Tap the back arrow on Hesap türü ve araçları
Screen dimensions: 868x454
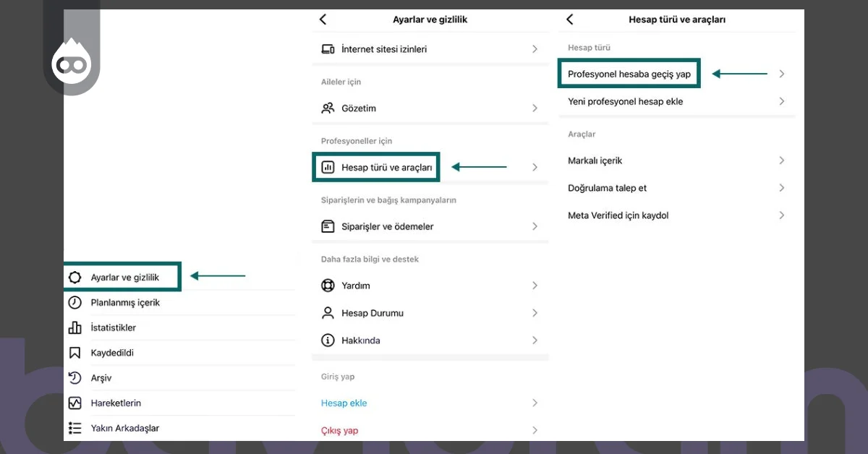569,20
